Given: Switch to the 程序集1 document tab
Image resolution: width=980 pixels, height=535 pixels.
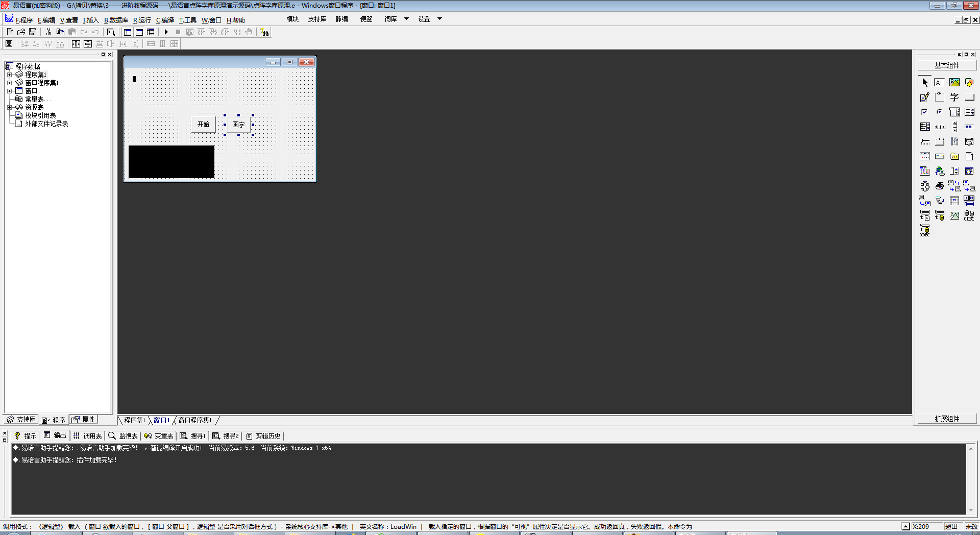Looking at the screenshot, I should [x=135, y=420].
